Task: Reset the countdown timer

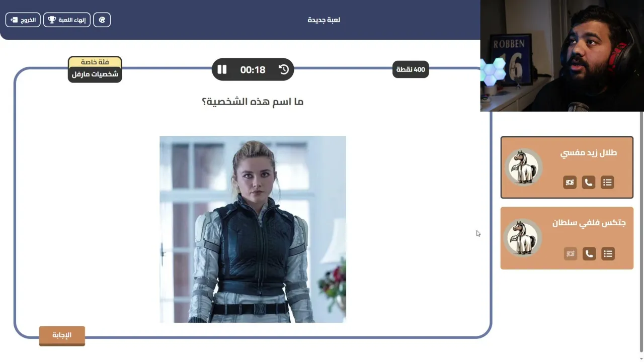Action: tap(284, 69)
